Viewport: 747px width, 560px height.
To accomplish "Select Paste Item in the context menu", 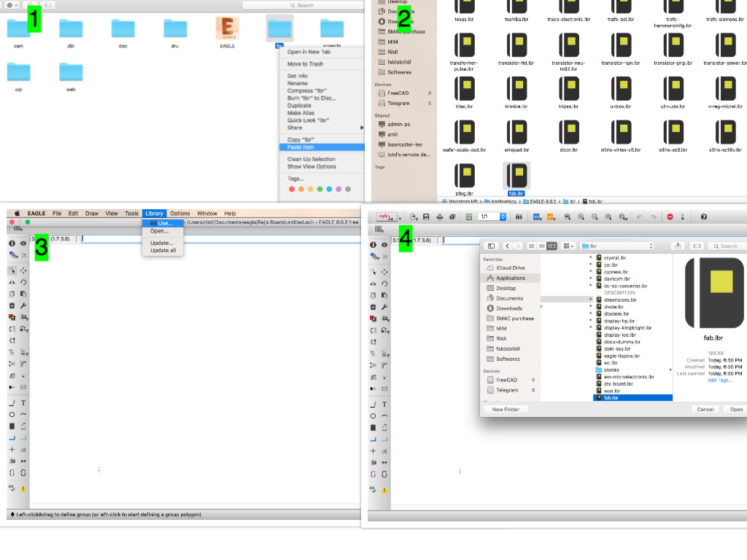I will click(322, 147).
